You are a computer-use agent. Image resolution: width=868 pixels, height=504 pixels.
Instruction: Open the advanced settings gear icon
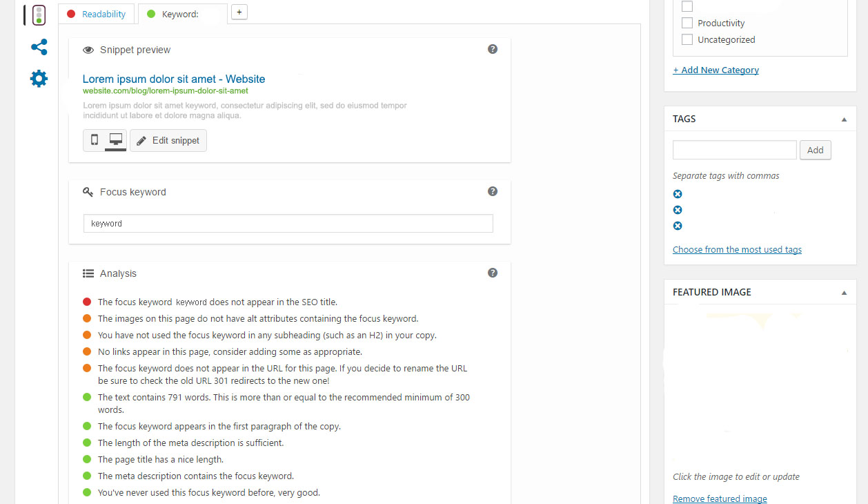tap(39, 79)
